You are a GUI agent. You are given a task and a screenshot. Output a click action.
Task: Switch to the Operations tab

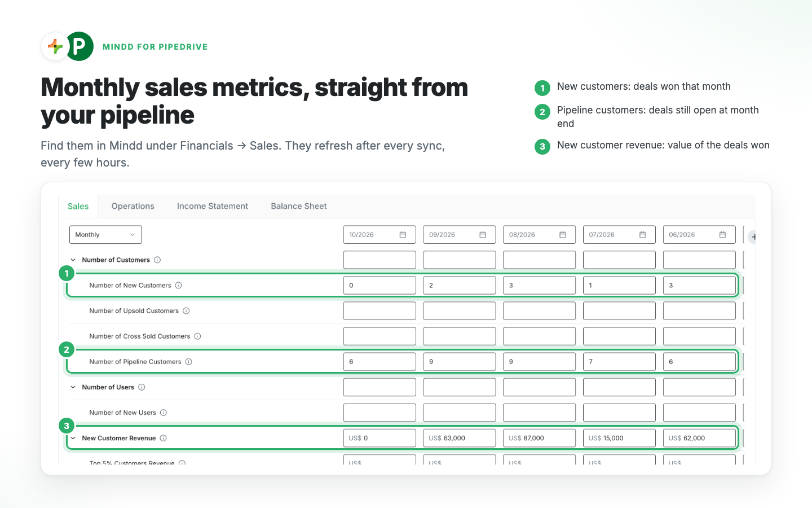click(x=133, y=207)
